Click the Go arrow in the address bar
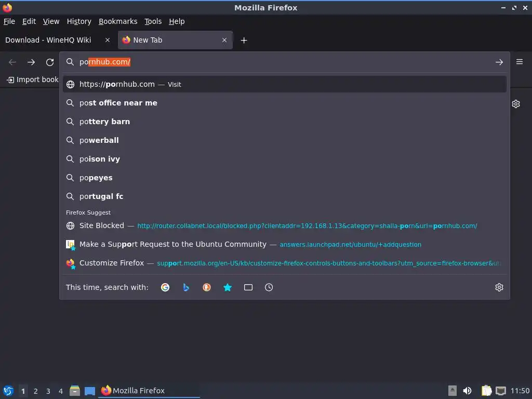Image resolution: width=532 pixels, height=399 pixels. tap(499, 62)
